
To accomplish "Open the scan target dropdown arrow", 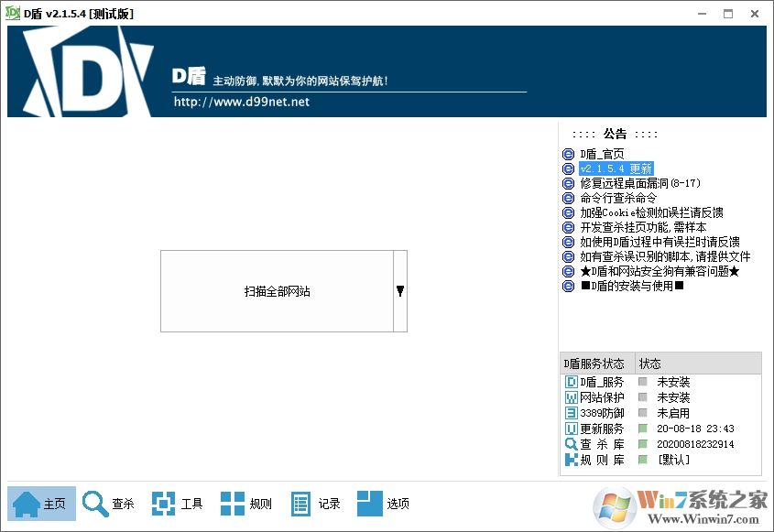I will click(400, 289).
